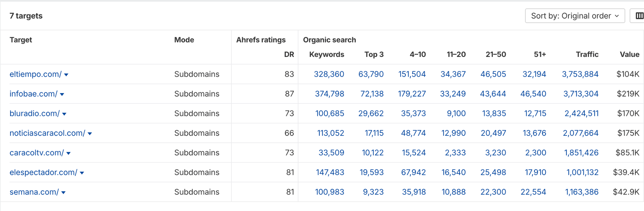Open the eltiempo.com target link
644x211 pixels.
point(34,74)
